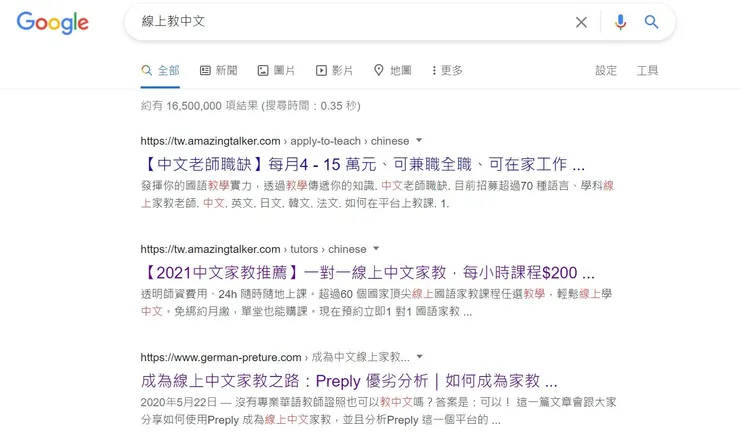The width and height of the screenshot is (740, 448).
Task: Open result 【中文老師職缺】每月4 - 15 萬元
Action: click(x=362, y=164)
